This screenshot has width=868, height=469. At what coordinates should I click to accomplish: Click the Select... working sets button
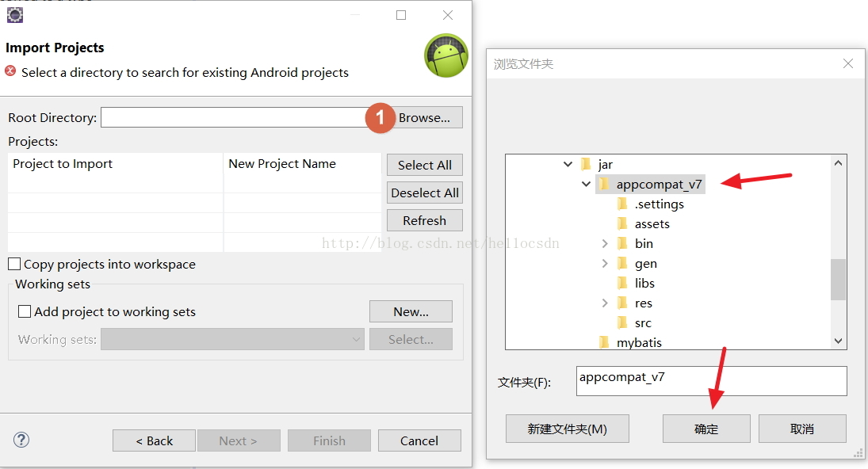(411, 339)
